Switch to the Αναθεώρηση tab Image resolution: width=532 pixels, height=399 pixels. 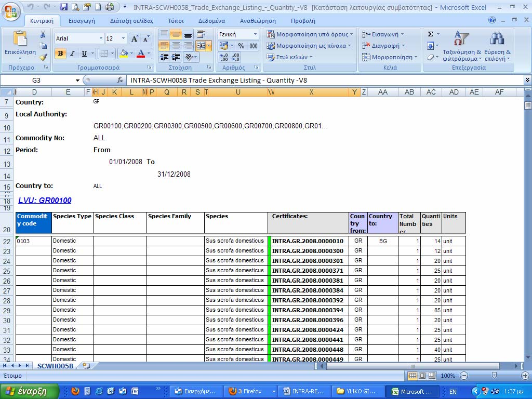tap(258, 21)
